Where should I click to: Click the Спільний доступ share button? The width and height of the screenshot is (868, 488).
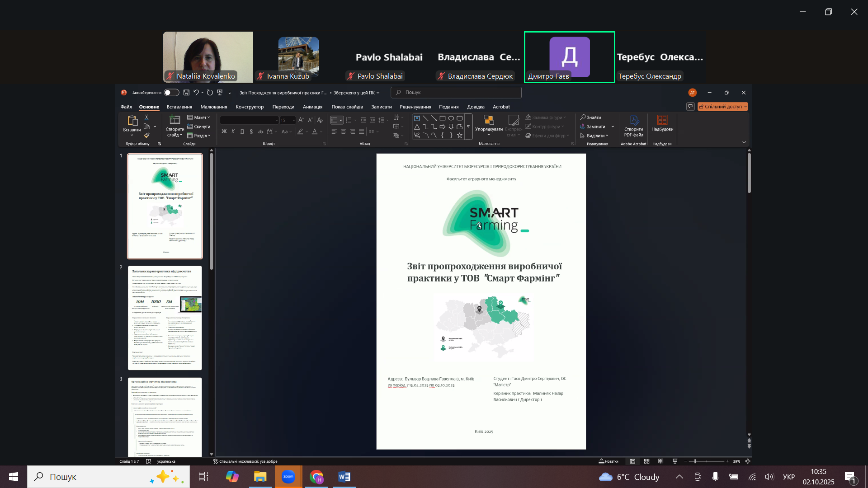722,107
